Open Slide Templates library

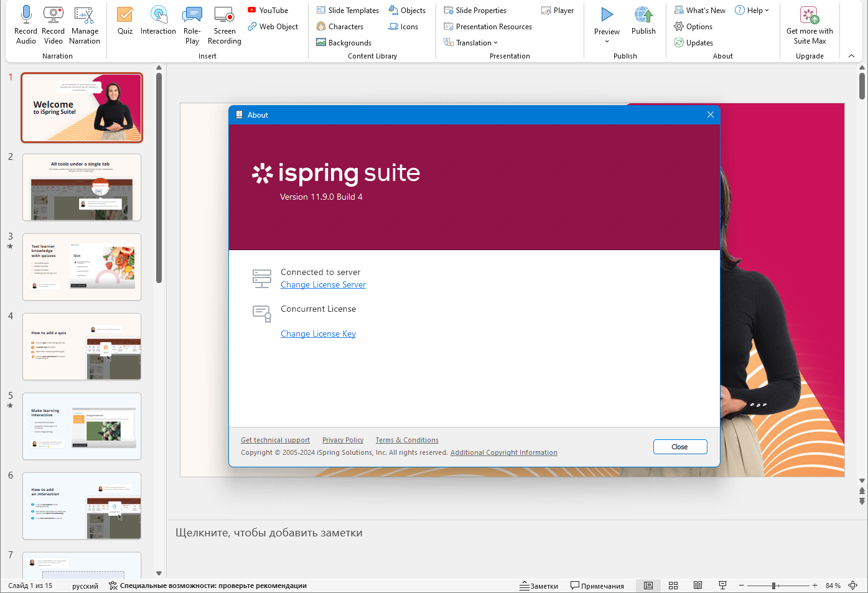[x=348, y=11]
